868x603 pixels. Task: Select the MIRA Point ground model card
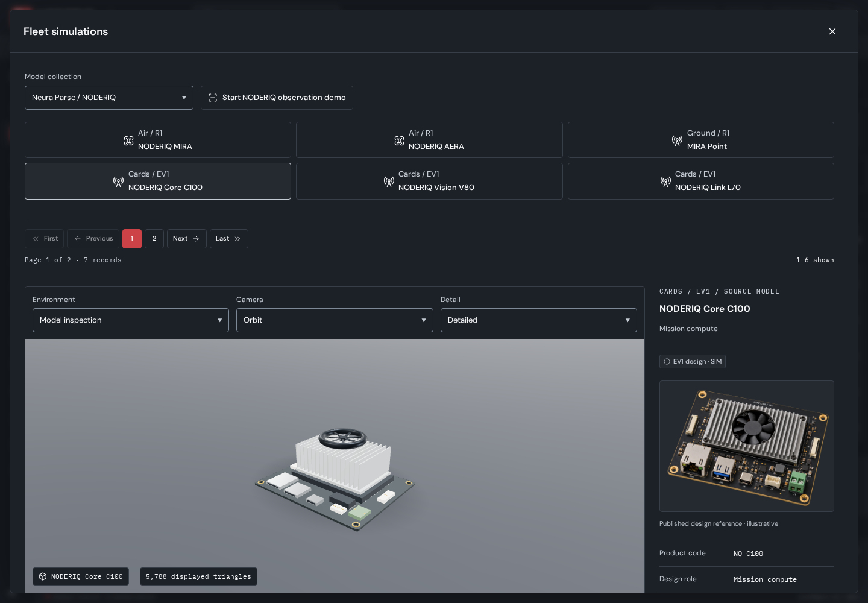701,140
